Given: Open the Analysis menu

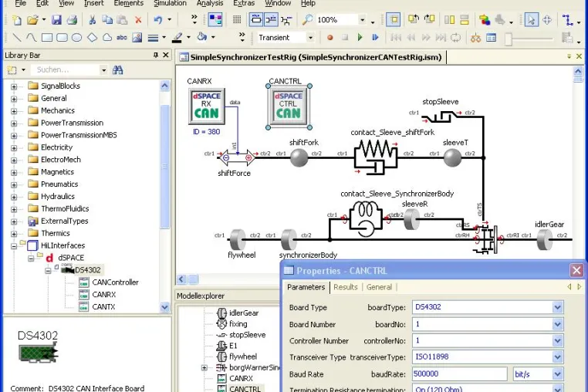Looking at the screenshot, I should click(210, 3).
